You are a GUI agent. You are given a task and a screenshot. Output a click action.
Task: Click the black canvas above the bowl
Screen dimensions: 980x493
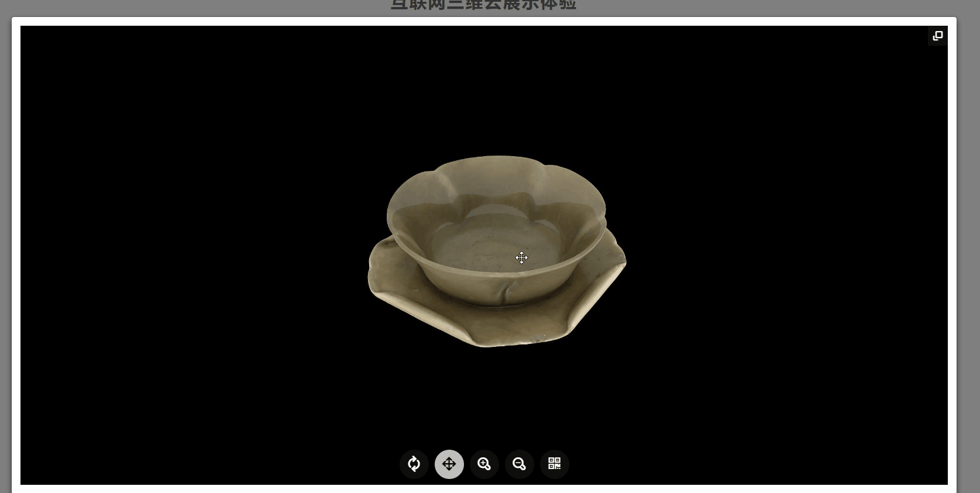[496, 88]
